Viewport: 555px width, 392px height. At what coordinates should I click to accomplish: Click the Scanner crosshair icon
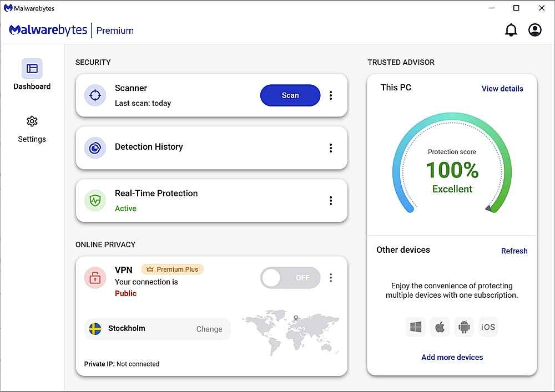click(x=95, y=95)
